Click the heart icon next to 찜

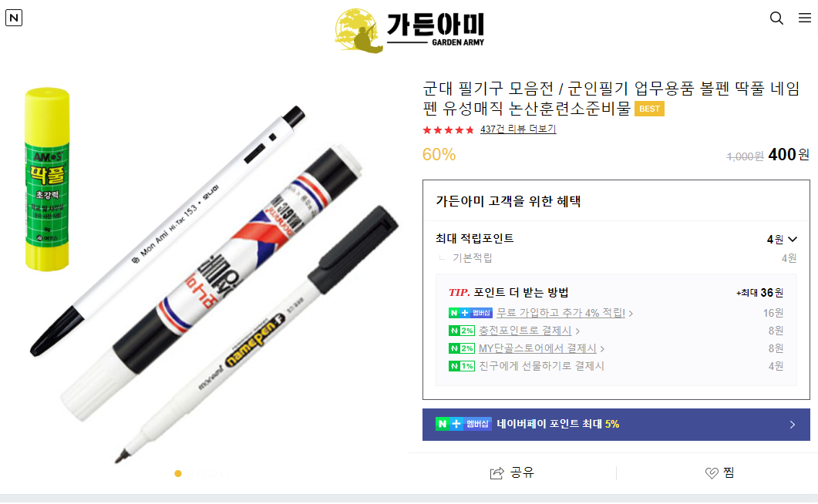pyautogui.click(x=712, y=472)
